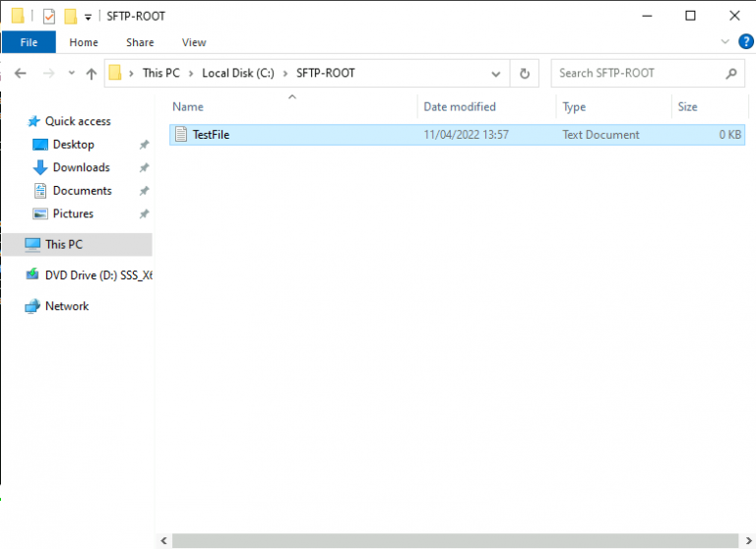Go back with the Back arrow

pyautogui.click(x=21, y=73)
